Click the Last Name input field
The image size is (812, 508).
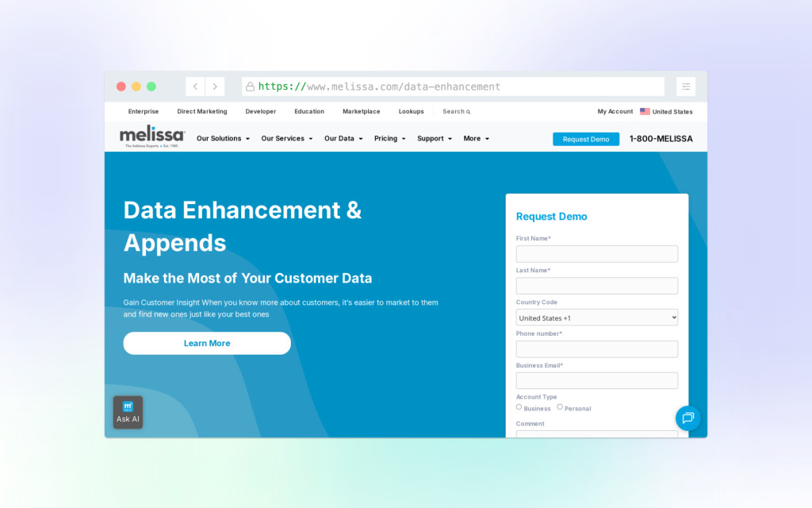tap(597, 286)
